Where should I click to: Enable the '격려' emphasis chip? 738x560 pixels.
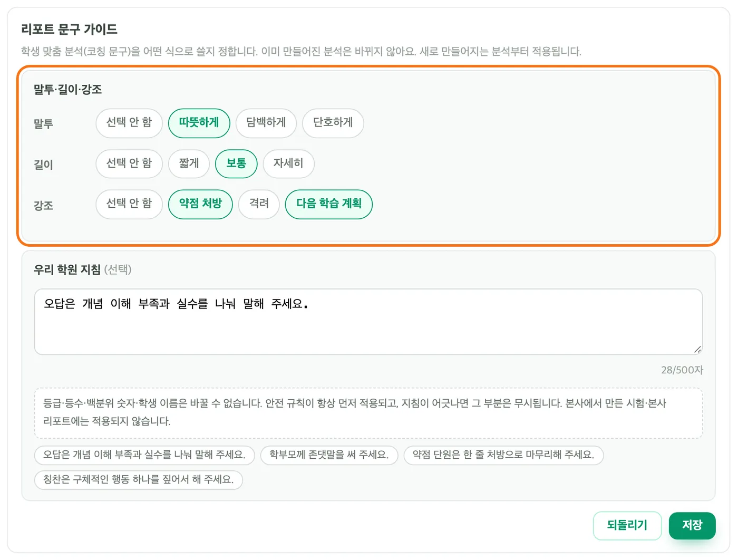259,204
